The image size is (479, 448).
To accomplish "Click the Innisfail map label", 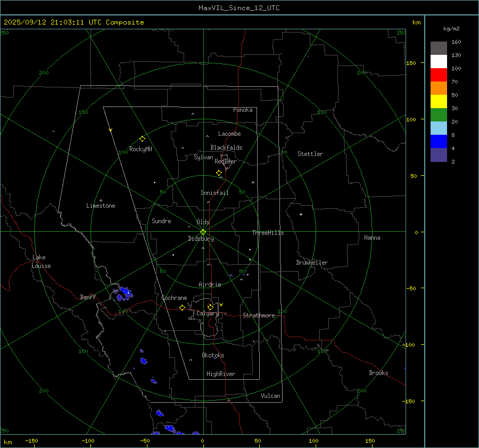I will [214, 193].
